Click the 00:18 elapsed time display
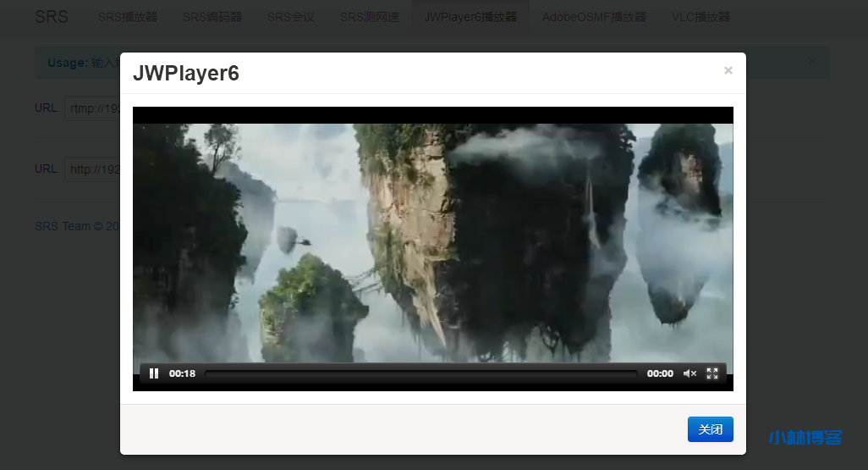Viewport: 868px width, 470px height. [182, 373]
